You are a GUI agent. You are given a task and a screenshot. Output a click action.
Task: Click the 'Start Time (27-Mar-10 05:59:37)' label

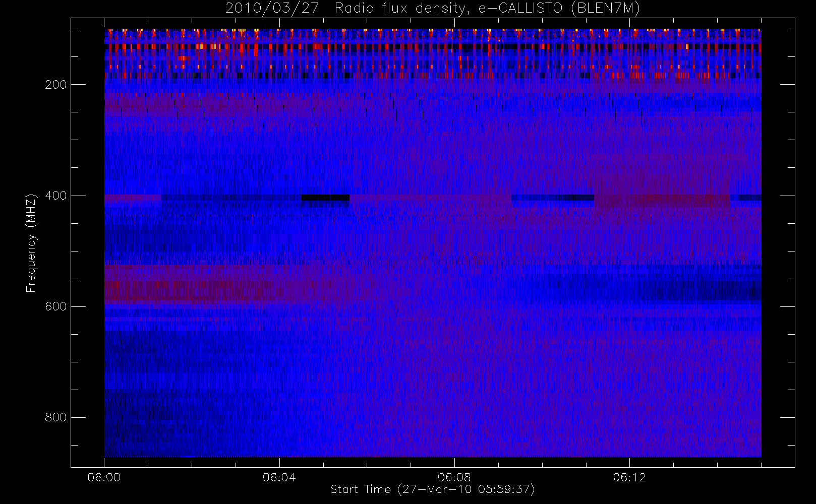coord(432,489)
